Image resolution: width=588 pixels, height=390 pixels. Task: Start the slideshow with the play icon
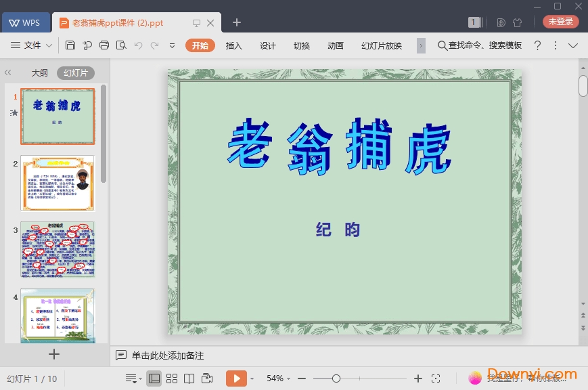point(237,378)
